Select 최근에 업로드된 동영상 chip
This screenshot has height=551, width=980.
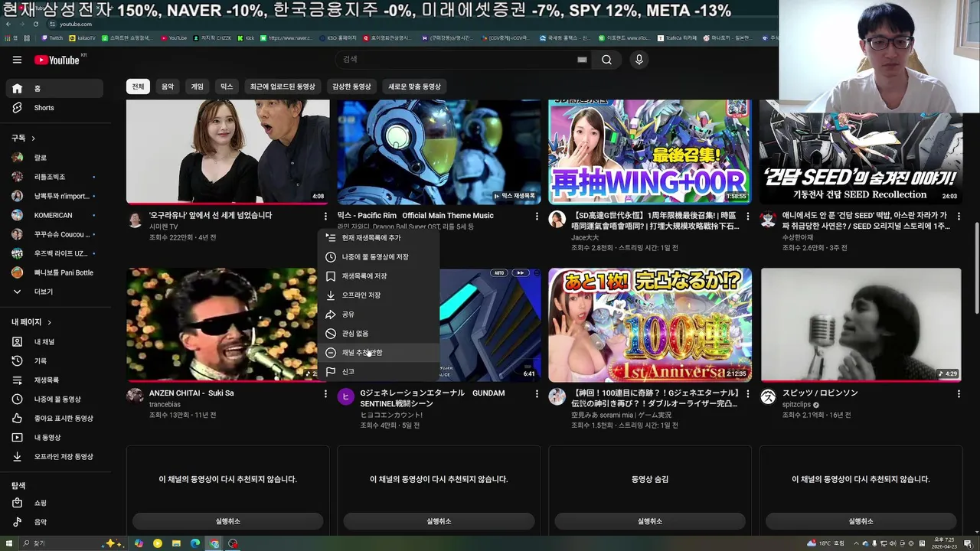pyautogui.click(x=283, y=87)
